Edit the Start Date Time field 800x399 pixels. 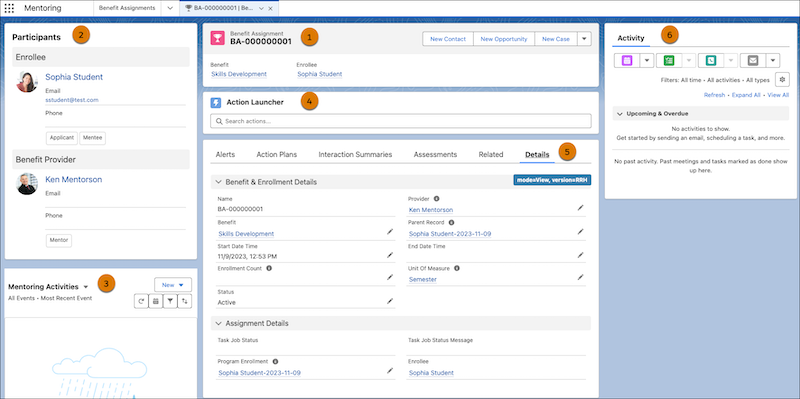390,254
